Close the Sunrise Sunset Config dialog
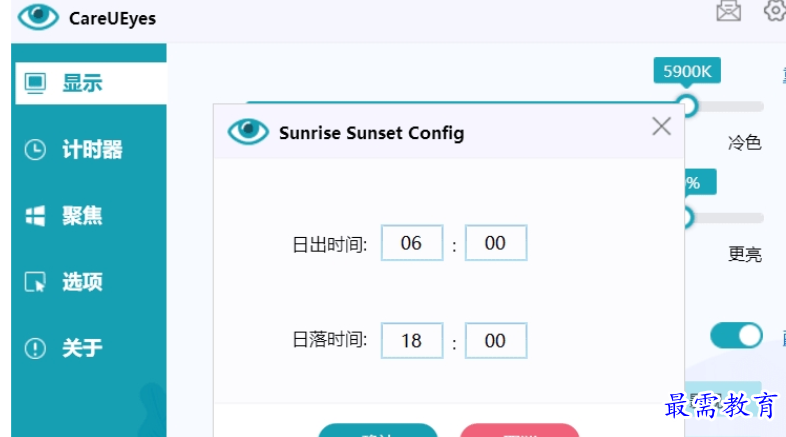Viewport: 786px width, 437px height. (661, 127)
